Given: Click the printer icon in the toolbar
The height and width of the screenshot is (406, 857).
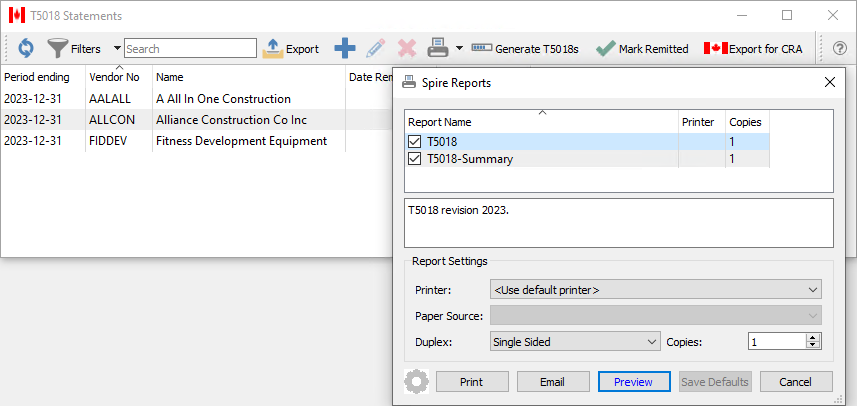Looking at the screenshot, I should tap(438, 48).
